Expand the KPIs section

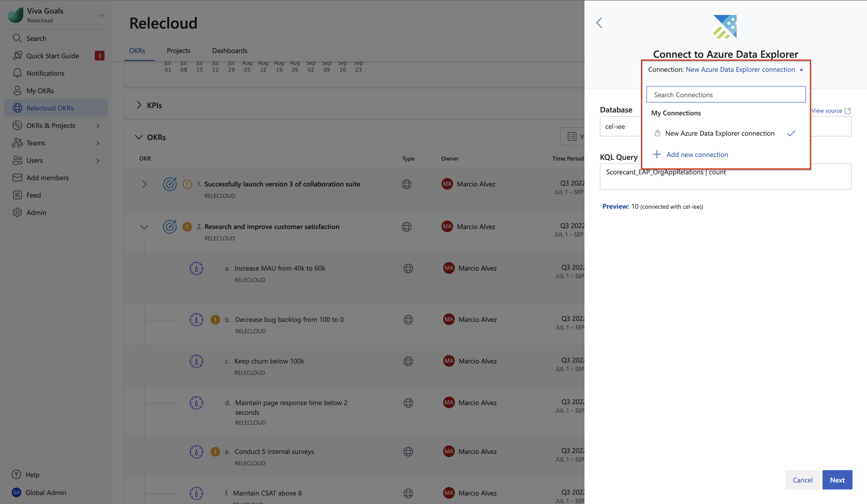(x=139, y=105)
